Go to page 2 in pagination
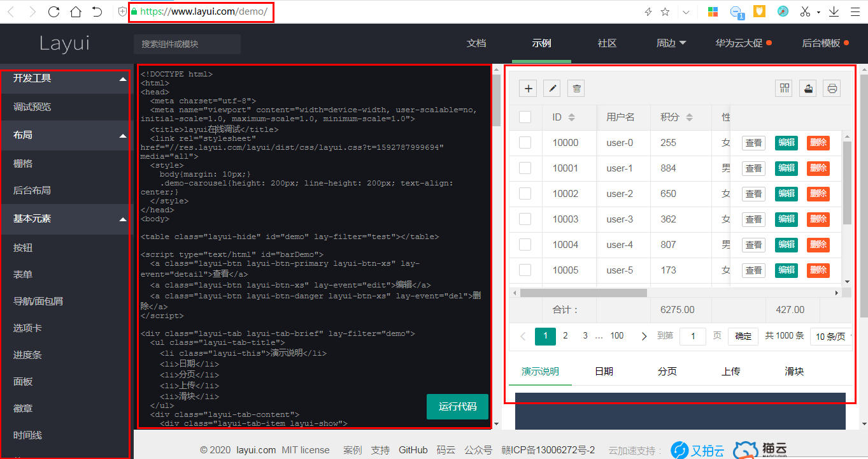 point(565,336)
